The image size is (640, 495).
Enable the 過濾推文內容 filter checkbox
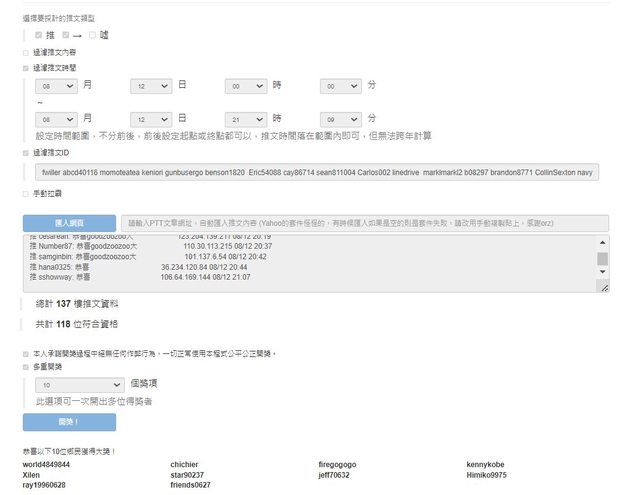(x=26, y=52)
